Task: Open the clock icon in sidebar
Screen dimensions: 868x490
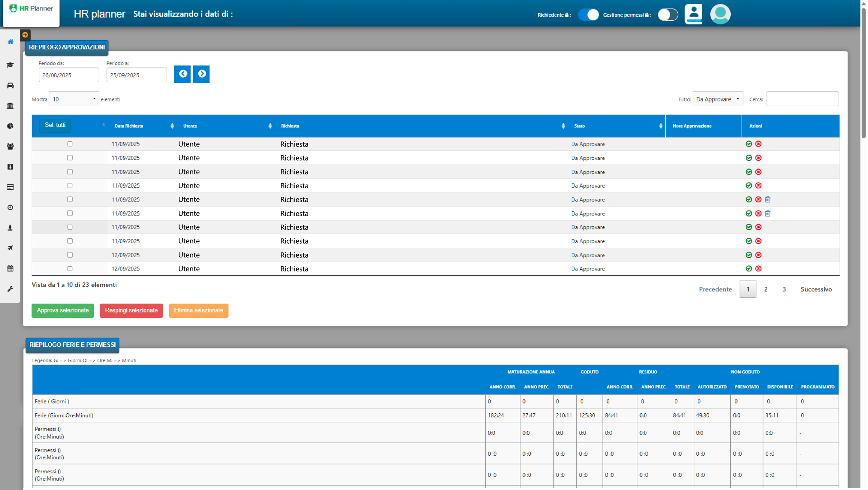Action: click(10, 207)
